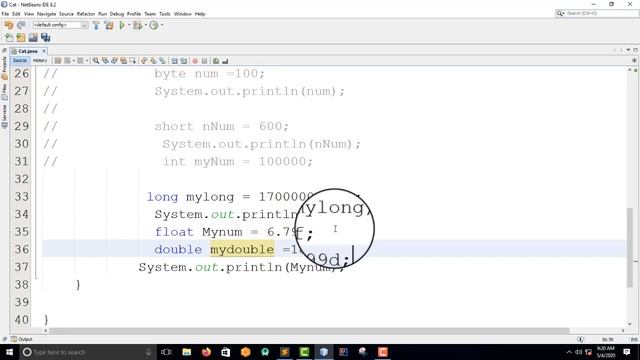This screenshot has height=360, width=640.
Task: Click the taskbar search box
Action: [x=88, y=352]
